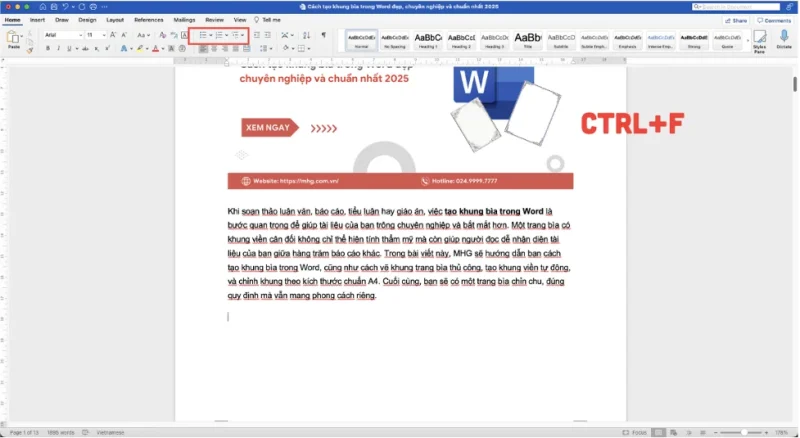Toggle bold formatting

click(48, 48)
